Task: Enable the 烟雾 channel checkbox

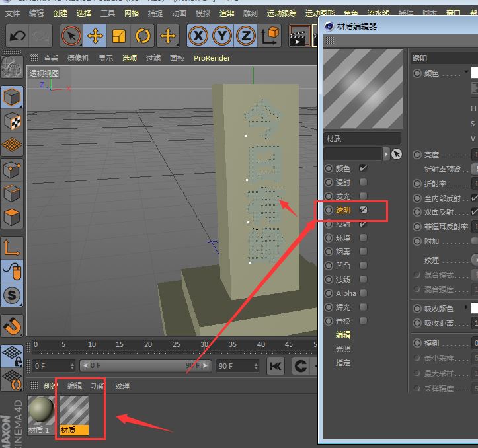Action: (x=363, y=252)
